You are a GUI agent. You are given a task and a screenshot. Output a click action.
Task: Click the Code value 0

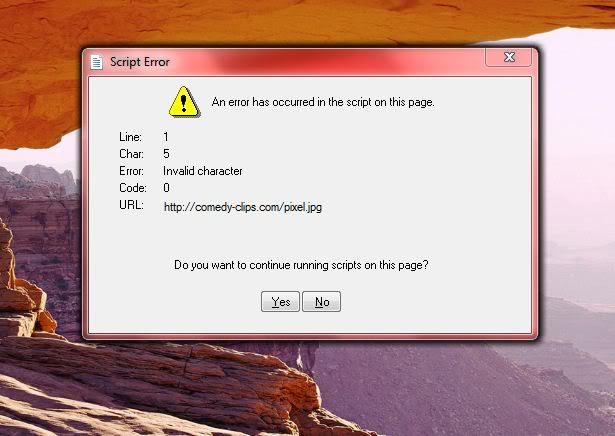(166, 188)
